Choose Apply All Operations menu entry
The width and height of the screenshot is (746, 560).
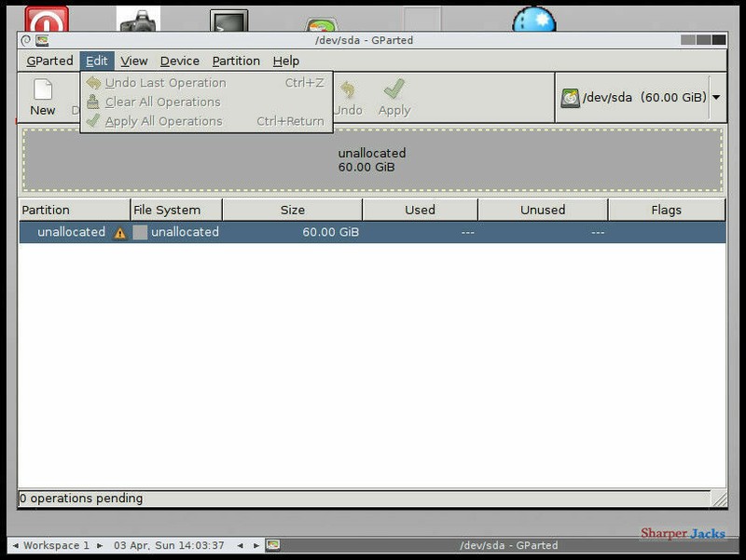(206, 121)
